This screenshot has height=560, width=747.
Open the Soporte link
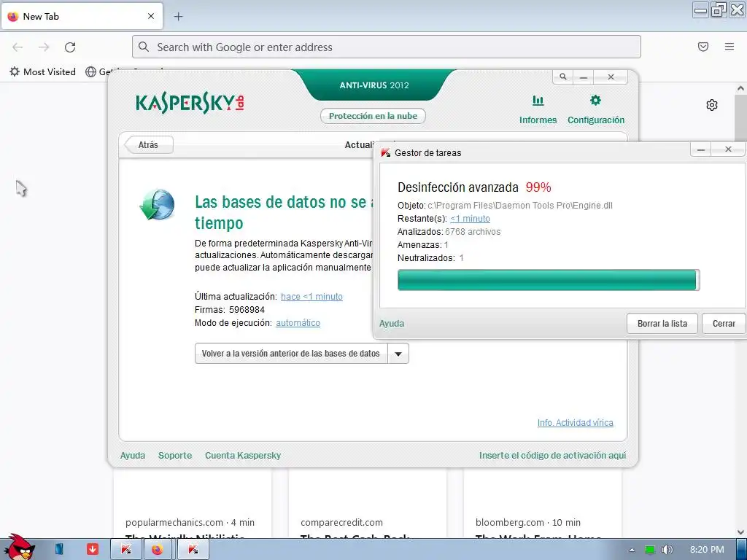(x=175, y=456)
